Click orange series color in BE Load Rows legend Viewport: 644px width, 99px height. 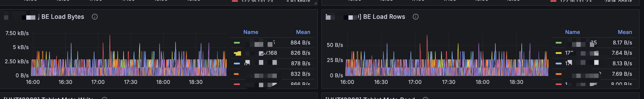(558, 74)
